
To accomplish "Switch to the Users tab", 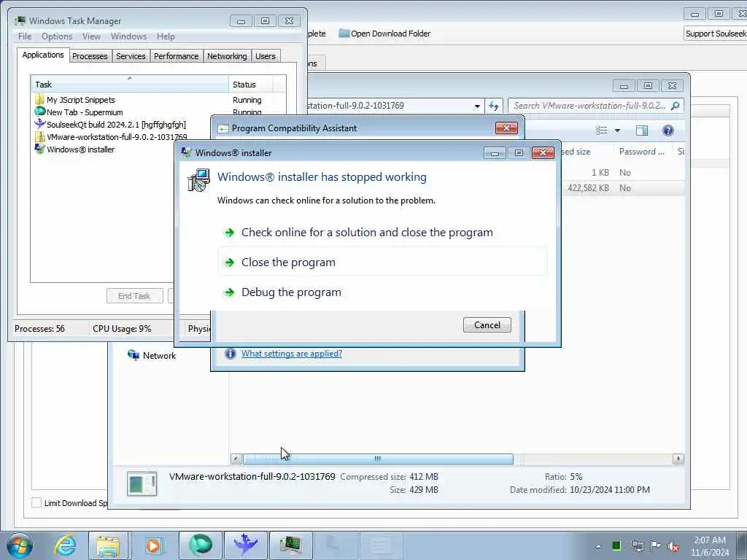I will tap(266, 56).
